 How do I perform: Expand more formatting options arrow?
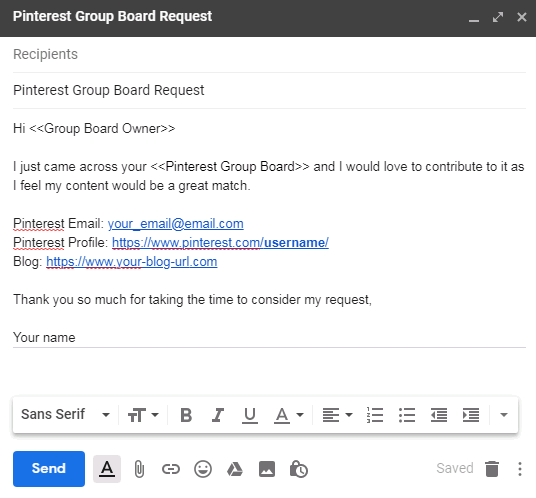(x=504, y=415)
